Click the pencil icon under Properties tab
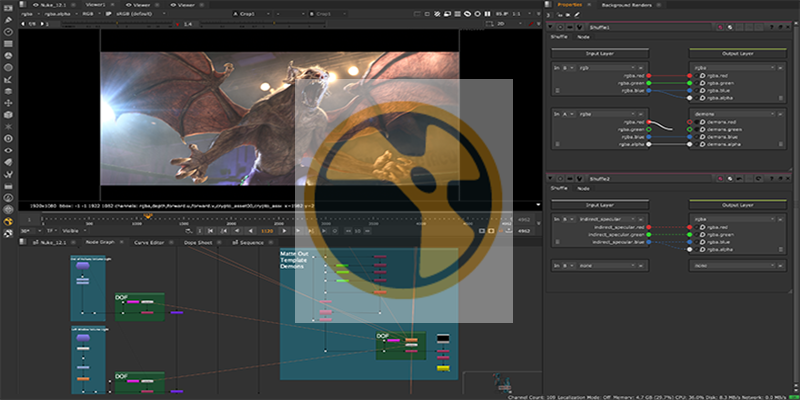Viewport: 800px width, 400px height. 577,15
